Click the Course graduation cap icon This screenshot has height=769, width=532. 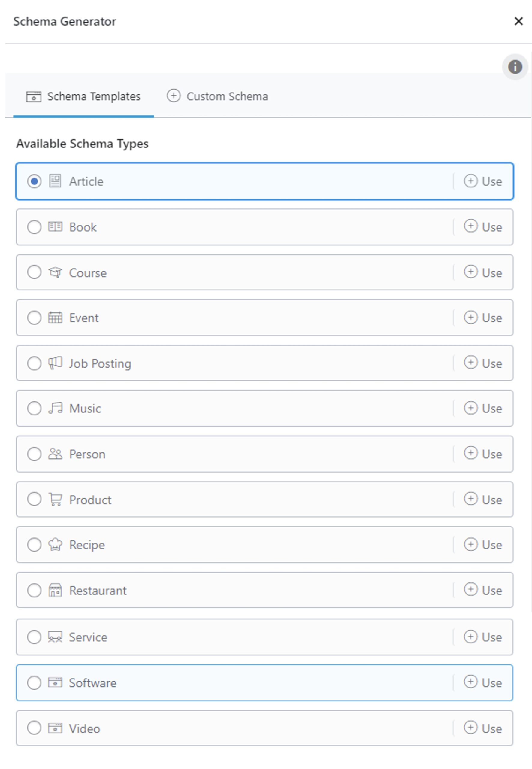55,272
